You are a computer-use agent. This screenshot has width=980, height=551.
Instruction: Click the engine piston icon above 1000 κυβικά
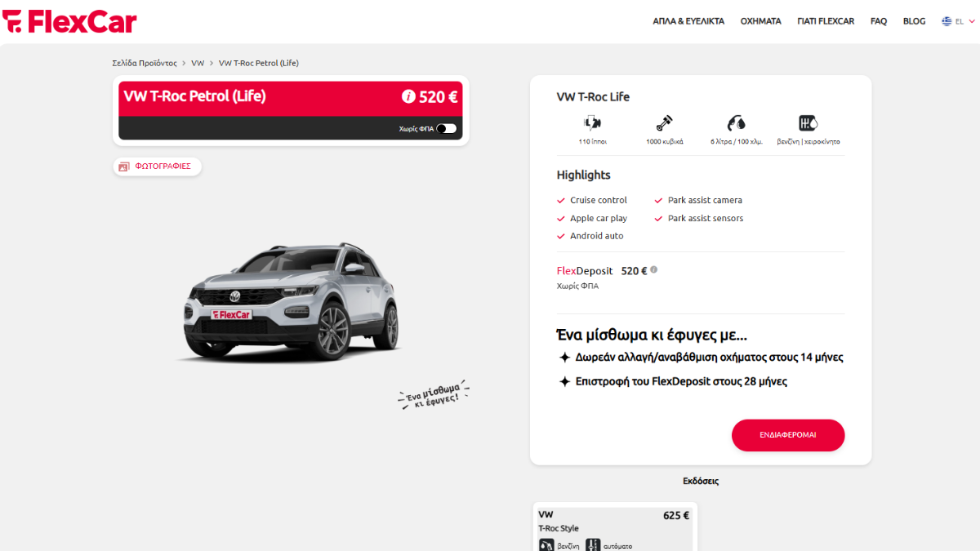664,123
